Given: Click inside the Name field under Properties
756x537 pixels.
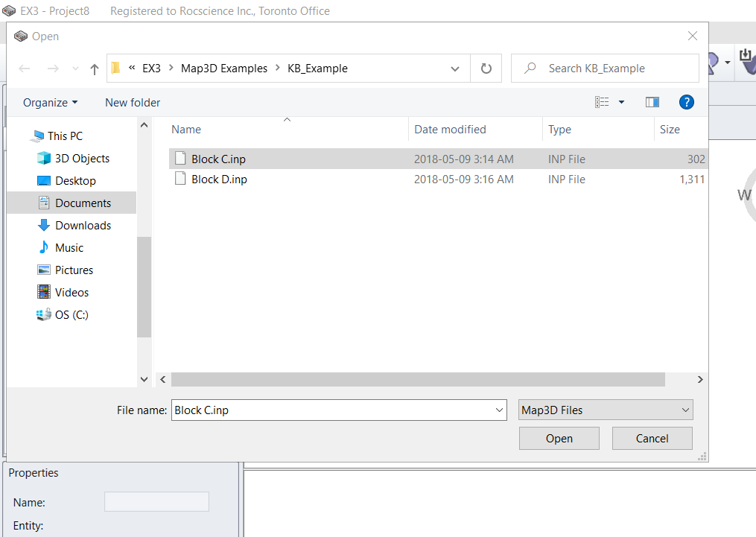Looking at the screenshot, I should point(156,501).
